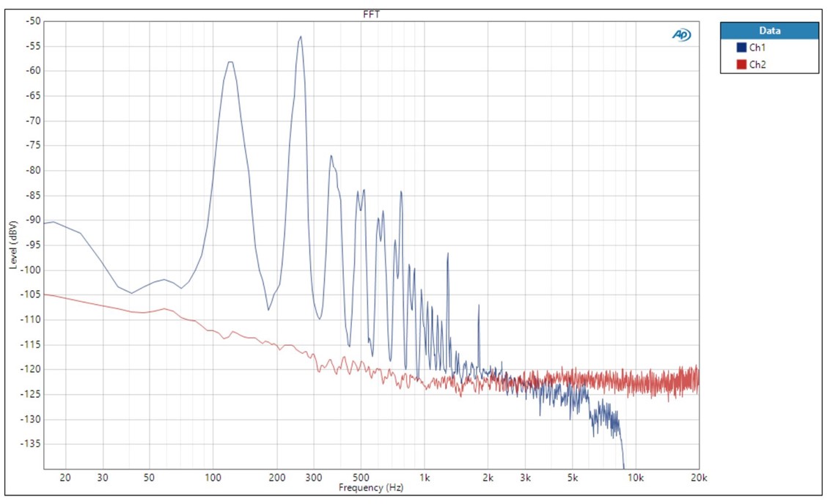This screenshot has height=504, width=830.
Task: Click the Ch1 peak near 120 Hz
Action: [230, 62]
